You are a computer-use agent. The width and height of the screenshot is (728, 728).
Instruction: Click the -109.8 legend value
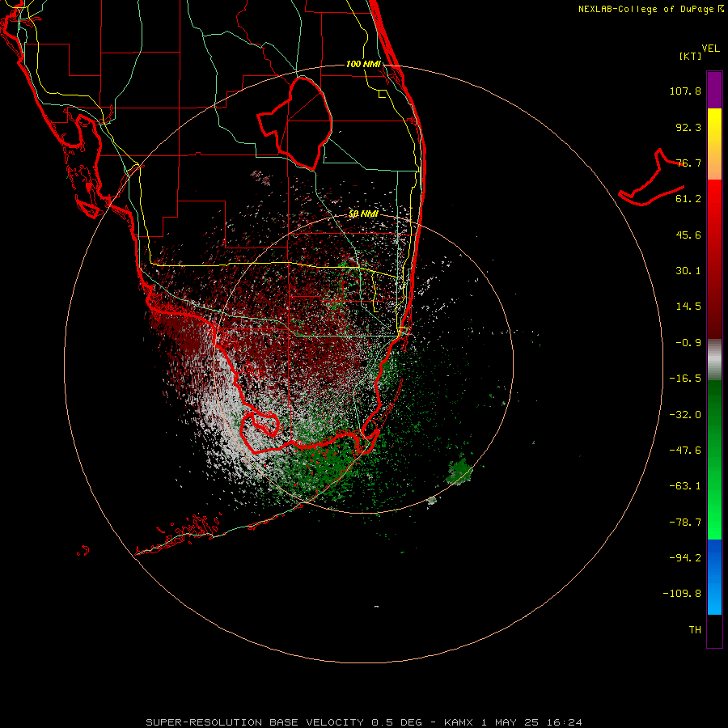coord(682,594)
